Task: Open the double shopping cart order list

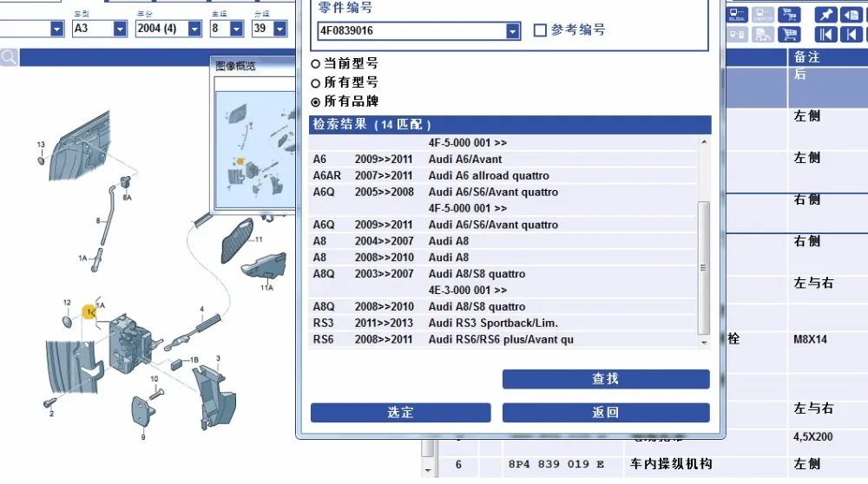Action: tap(789, 15)
